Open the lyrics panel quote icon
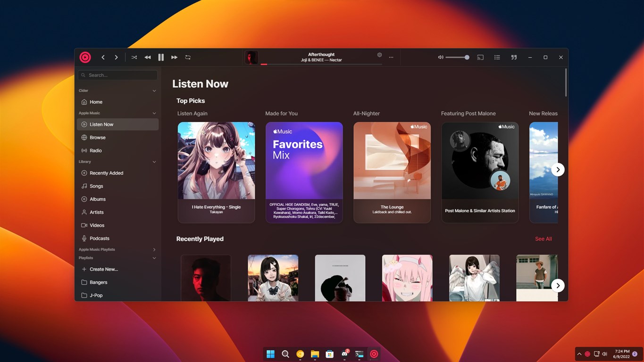This screenshot has width=644, height=362. point(514,57)
